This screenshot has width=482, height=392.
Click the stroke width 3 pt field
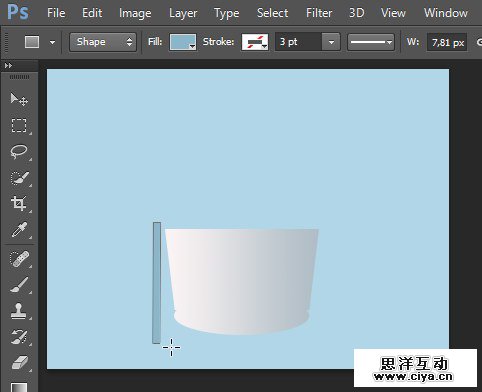[x=298, y=42]
